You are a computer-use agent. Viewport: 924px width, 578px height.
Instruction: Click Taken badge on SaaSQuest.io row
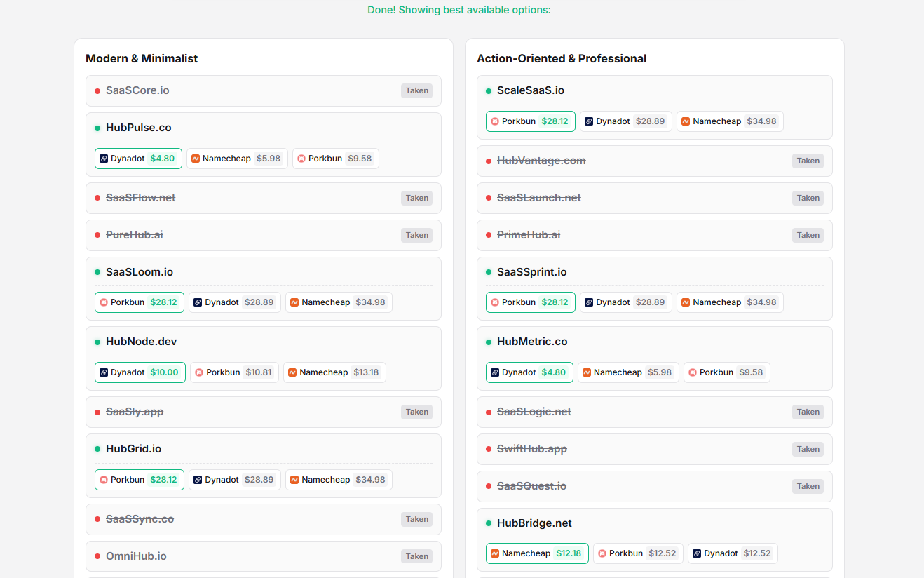click(x=808, y=486)
